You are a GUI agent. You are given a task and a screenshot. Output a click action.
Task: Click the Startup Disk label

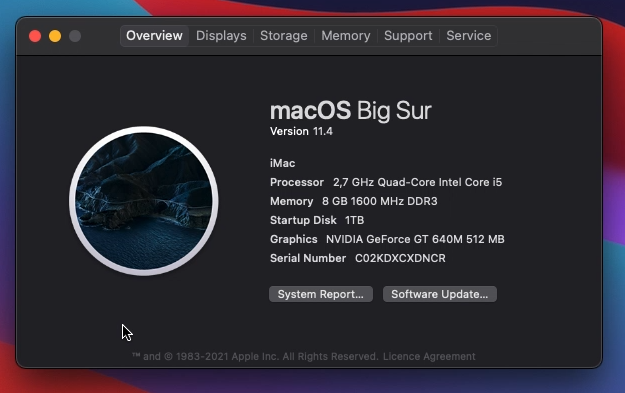303,220
